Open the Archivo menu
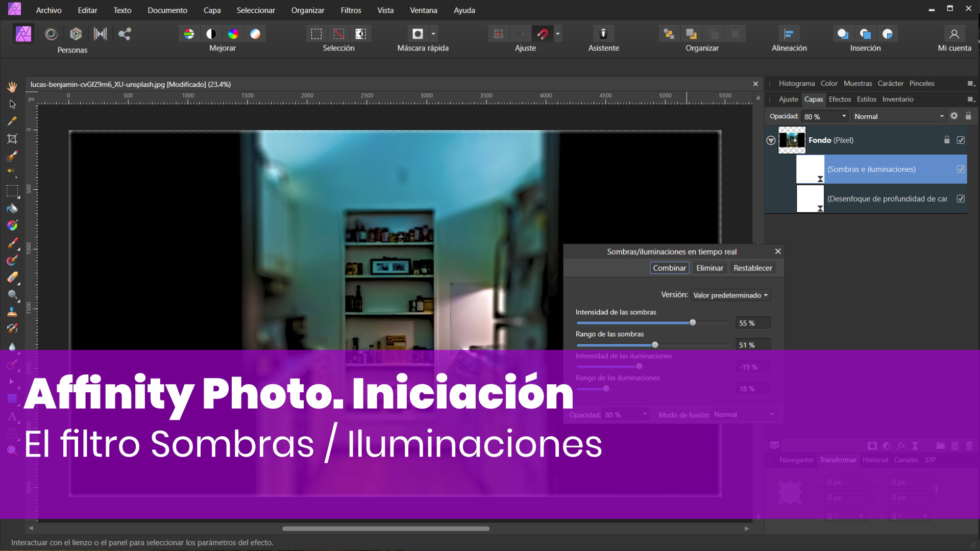980x551 pixels. [48, 10]
